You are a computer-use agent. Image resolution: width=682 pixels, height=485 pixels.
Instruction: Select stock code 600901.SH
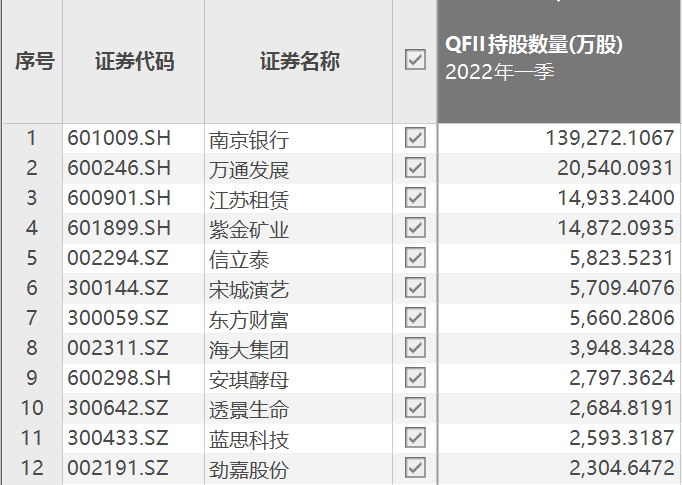[119, 198]
